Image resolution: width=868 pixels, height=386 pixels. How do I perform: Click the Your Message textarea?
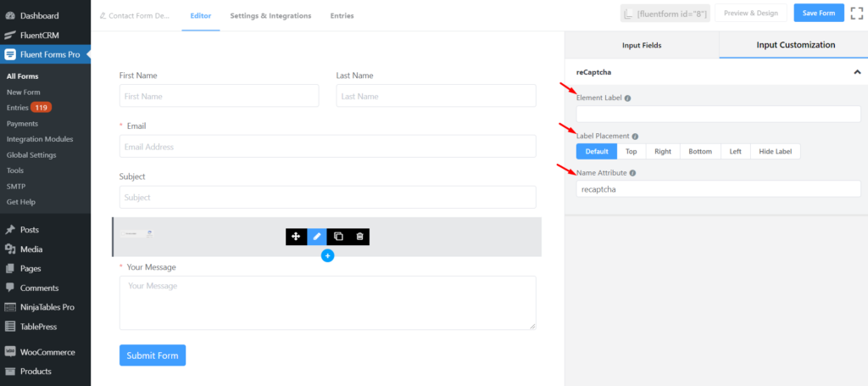click(x=328, y=303)
